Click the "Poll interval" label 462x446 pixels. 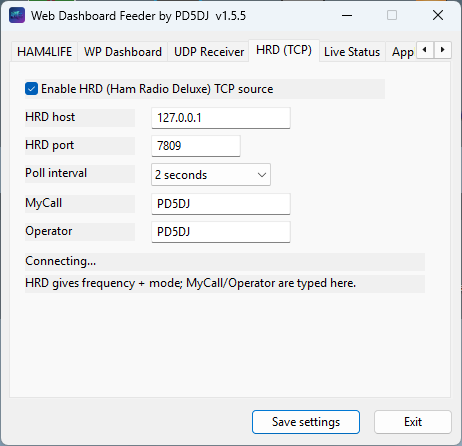tap(56, 173)
